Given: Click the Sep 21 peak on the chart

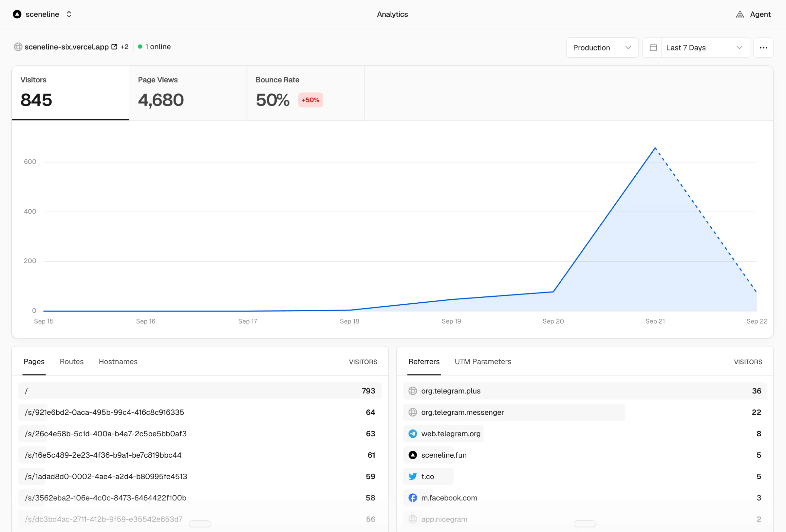Looking at the screenshot, I should (655, 148).
